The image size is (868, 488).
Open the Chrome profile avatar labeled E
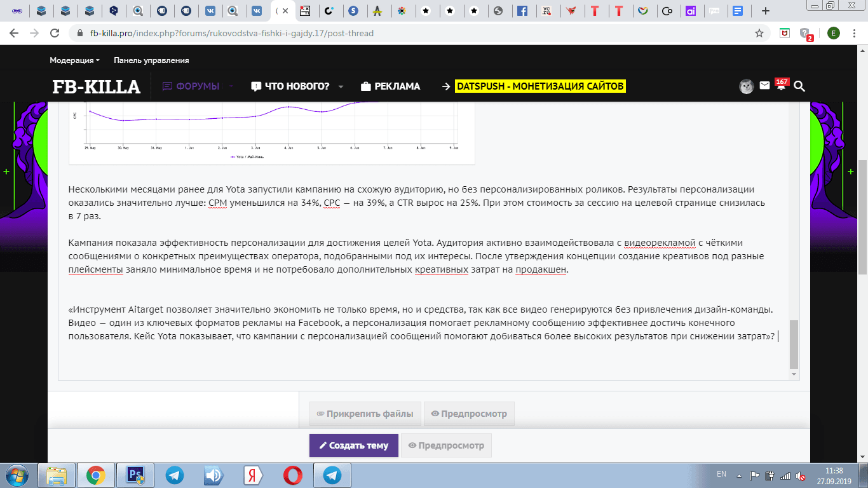832,33
